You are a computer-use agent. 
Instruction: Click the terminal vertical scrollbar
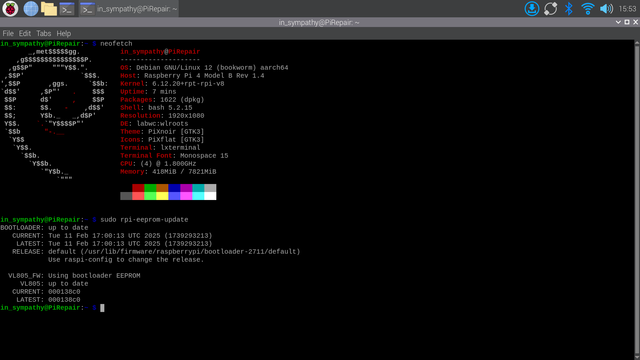coord(637,199)
